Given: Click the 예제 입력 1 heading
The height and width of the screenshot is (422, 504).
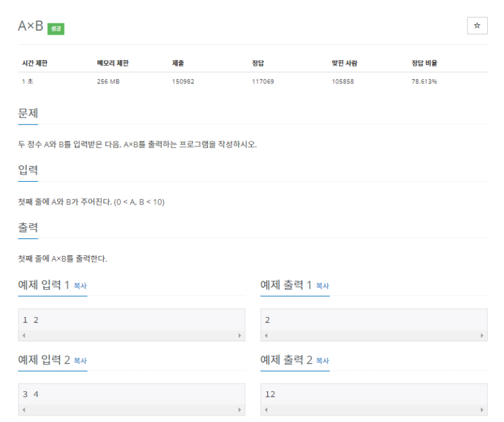Looking at the screenshot, I should (x=44, y=285).
